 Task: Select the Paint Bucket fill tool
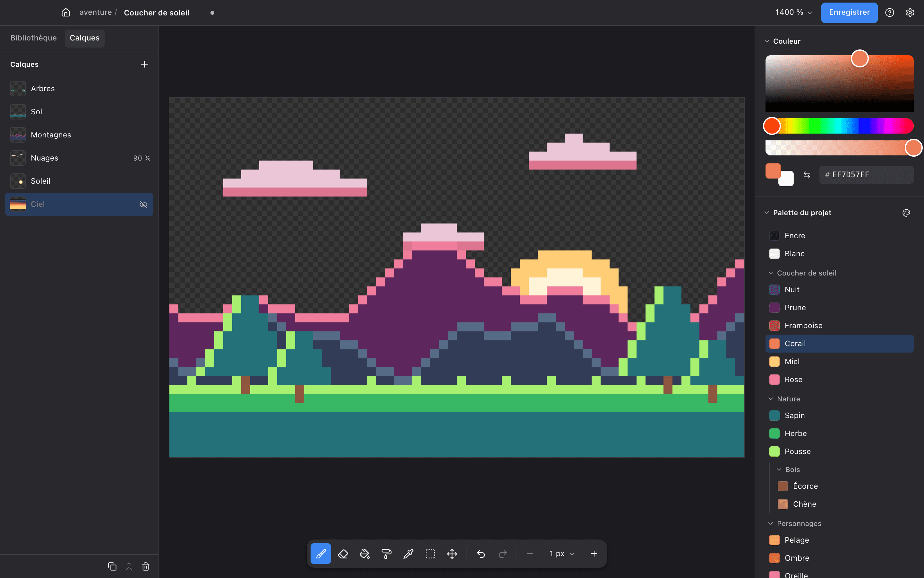[365, 554]
